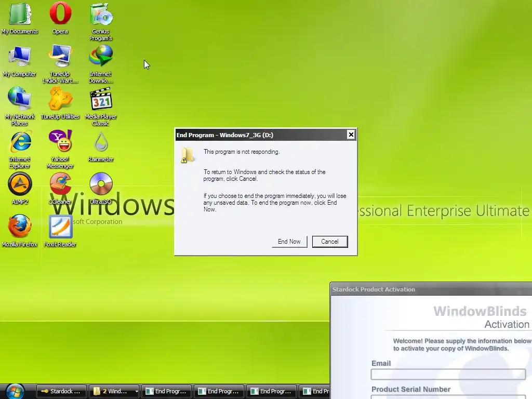Click End Now in End Program dialog
The width and height of the screenshot is (532, 399).
pyautogui.click(x=289, y=242)
